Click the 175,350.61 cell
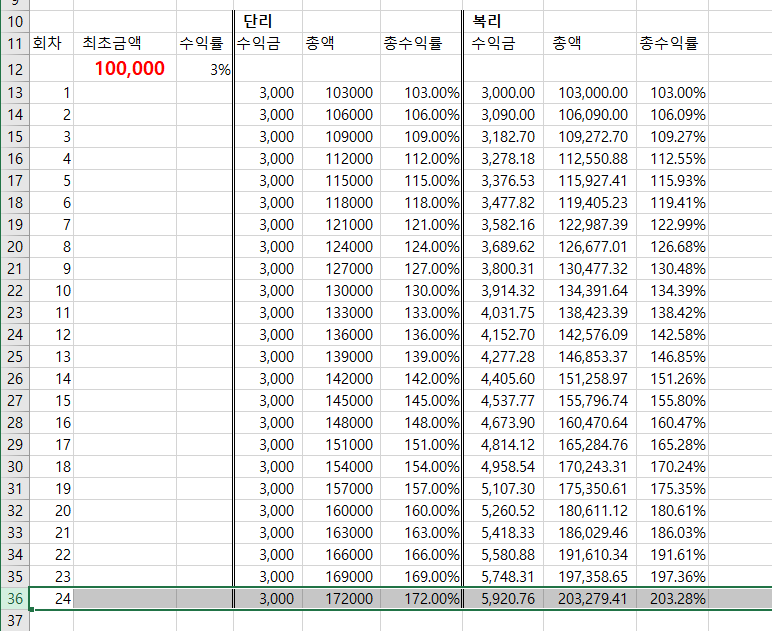 click(x=590, y=488)
